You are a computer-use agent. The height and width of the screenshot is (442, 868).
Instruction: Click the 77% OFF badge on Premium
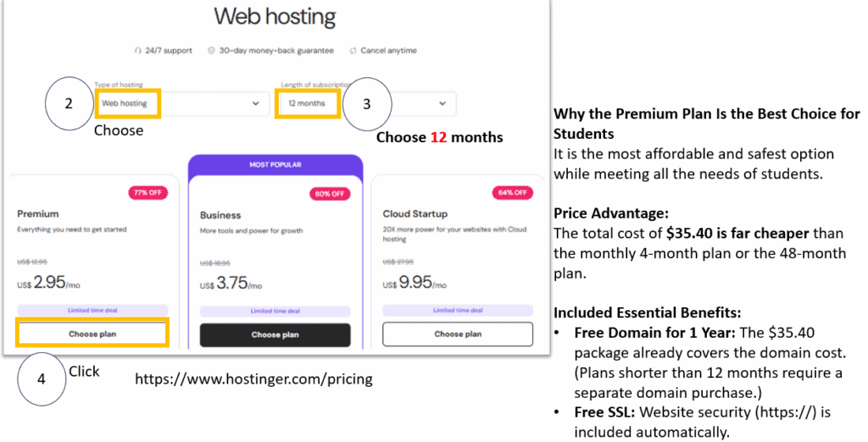(148, 193)
